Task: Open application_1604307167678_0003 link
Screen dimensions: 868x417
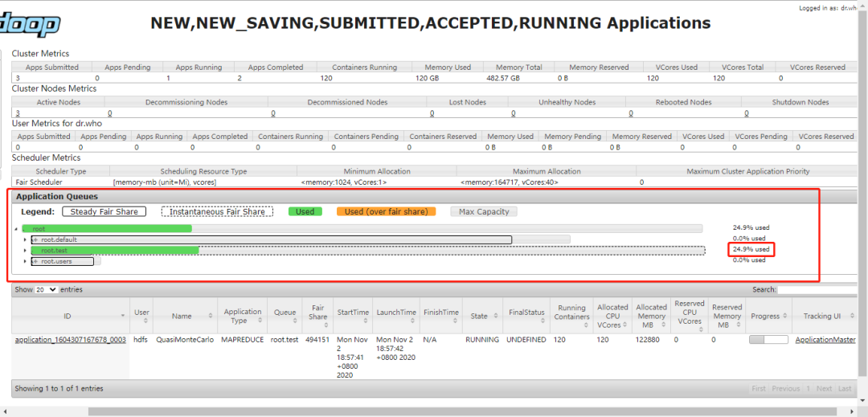Action: 70,339
